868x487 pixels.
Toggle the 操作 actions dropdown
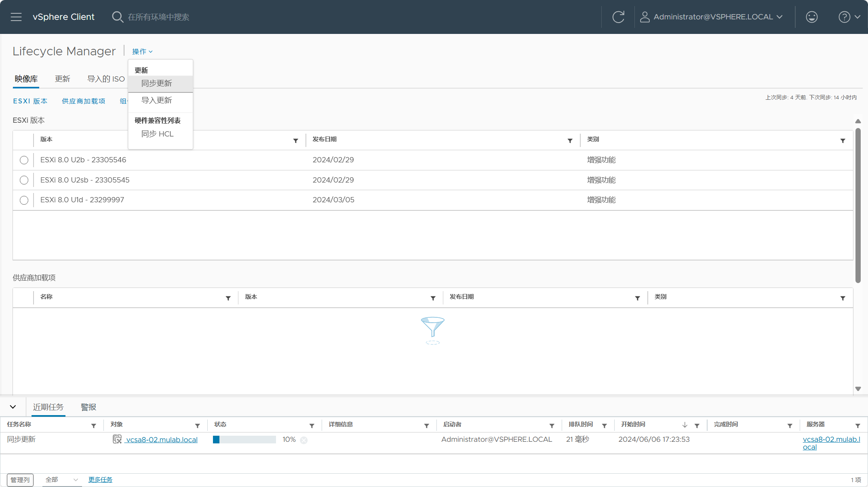tap(142, 52)
